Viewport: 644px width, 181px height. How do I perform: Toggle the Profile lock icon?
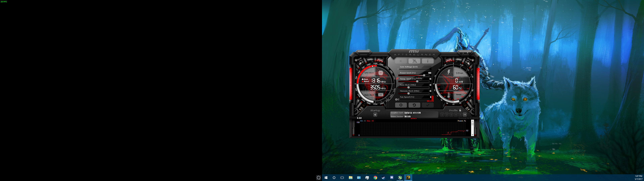tap(460, 110)
